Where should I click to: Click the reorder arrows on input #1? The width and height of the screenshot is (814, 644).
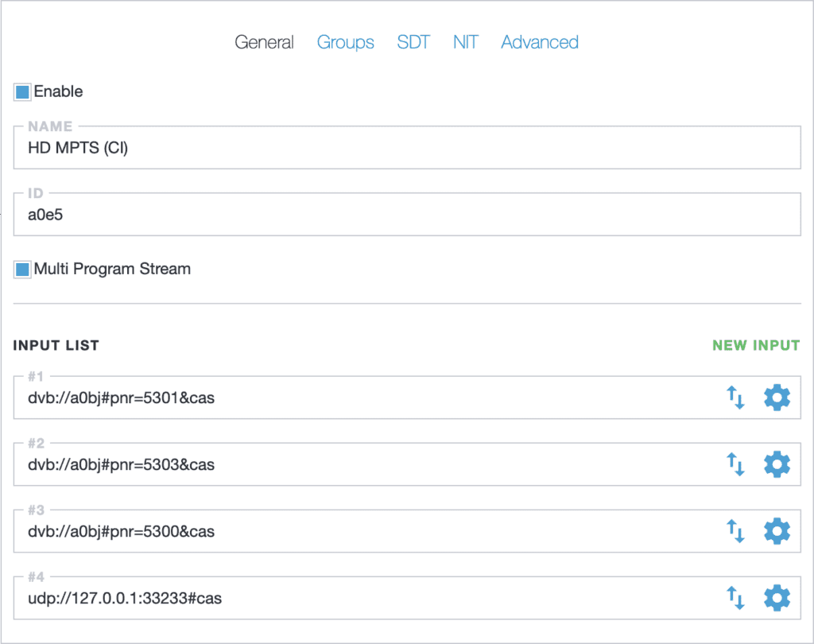[x=736, y=398]
